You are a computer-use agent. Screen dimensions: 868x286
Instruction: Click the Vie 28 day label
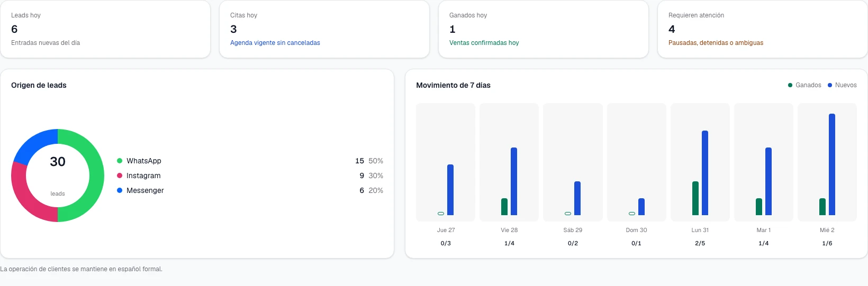[x=509, y=230]
